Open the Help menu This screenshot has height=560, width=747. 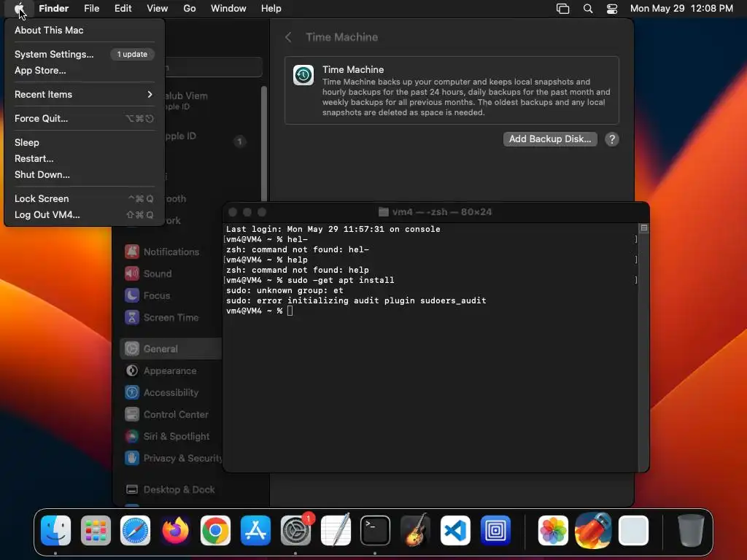click(271, 9)
